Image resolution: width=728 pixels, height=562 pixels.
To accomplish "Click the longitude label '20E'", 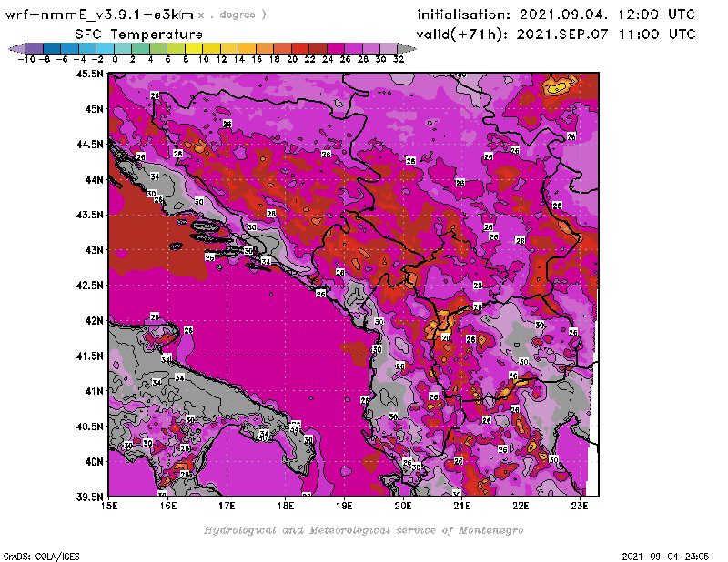I will point(403,506).
